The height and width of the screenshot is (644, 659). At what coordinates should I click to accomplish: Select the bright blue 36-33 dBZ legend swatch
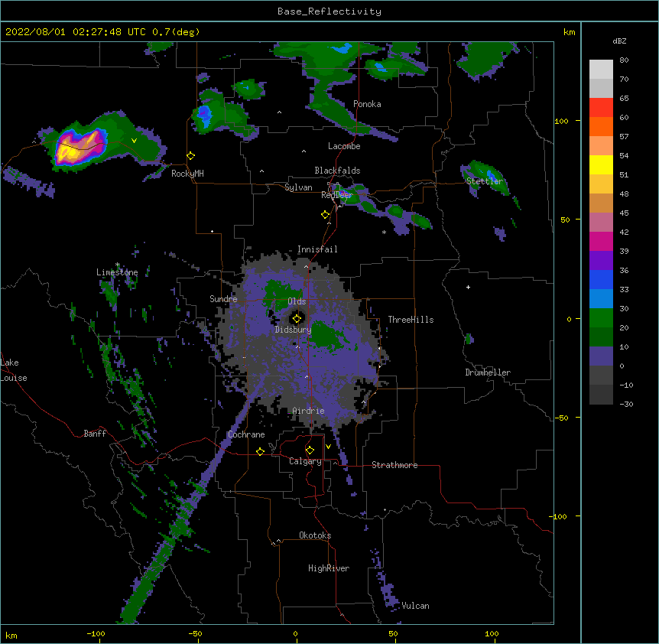click(601, 279)
